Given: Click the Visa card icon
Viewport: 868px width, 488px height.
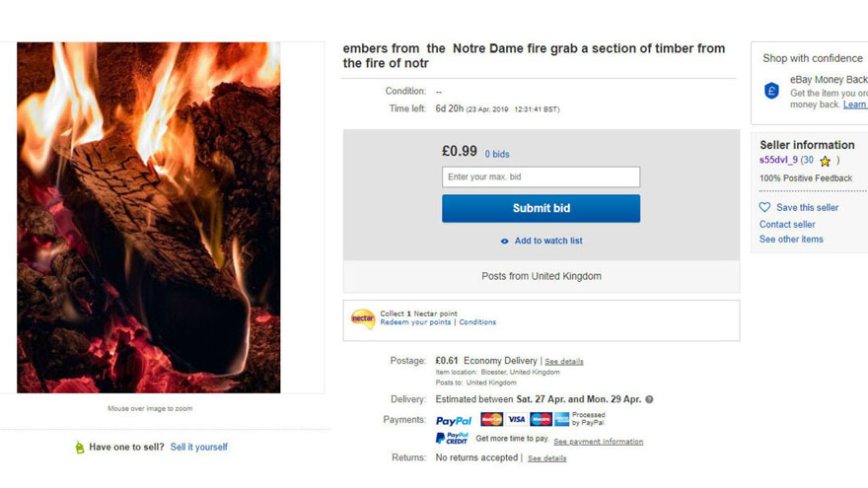Looking at the screenshot, I should 516,420.
